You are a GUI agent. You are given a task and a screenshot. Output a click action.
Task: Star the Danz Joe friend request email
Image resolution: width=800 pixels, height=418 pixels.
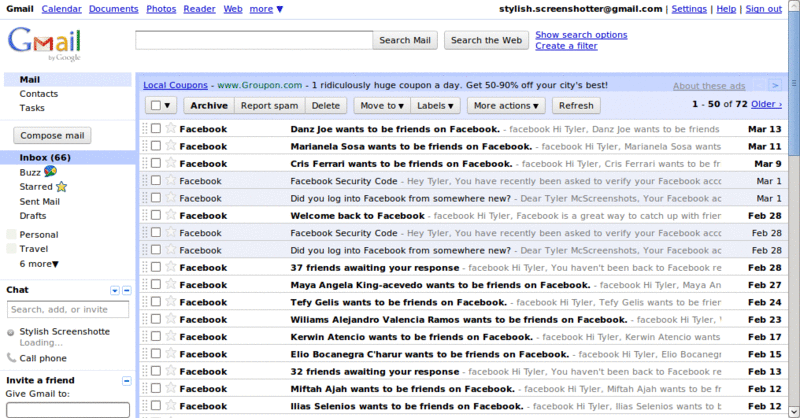click(171, 128)
